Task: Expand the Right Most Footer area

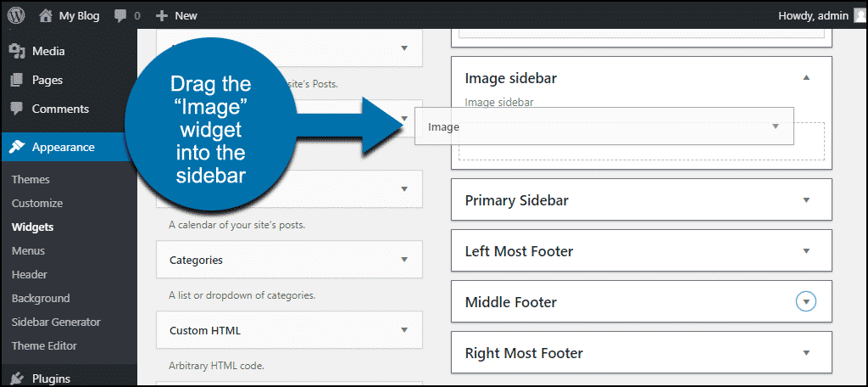Action: click(806, 352)
